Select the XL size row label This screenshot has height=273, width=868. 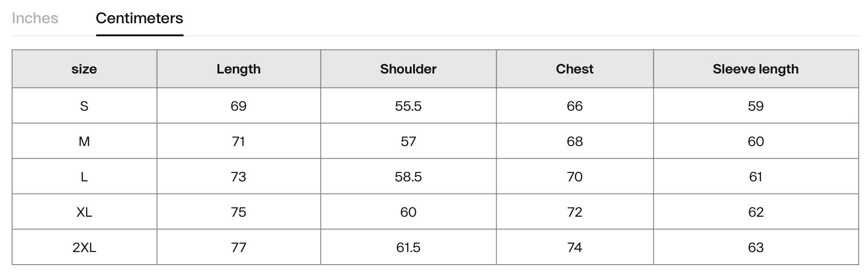84,212
